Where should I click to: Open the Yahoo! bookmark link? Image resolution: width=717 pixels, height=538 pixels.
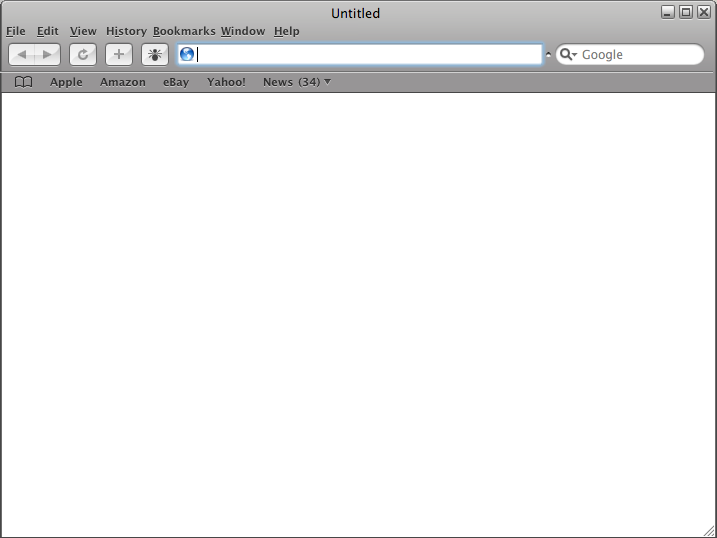[x=226, y=82]
